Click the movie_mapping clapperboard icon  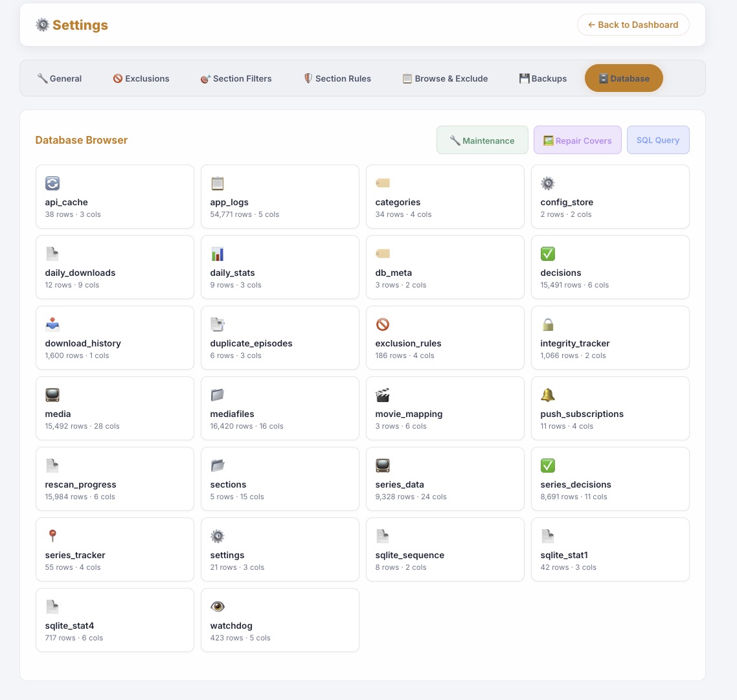click(x=383, y=395)
